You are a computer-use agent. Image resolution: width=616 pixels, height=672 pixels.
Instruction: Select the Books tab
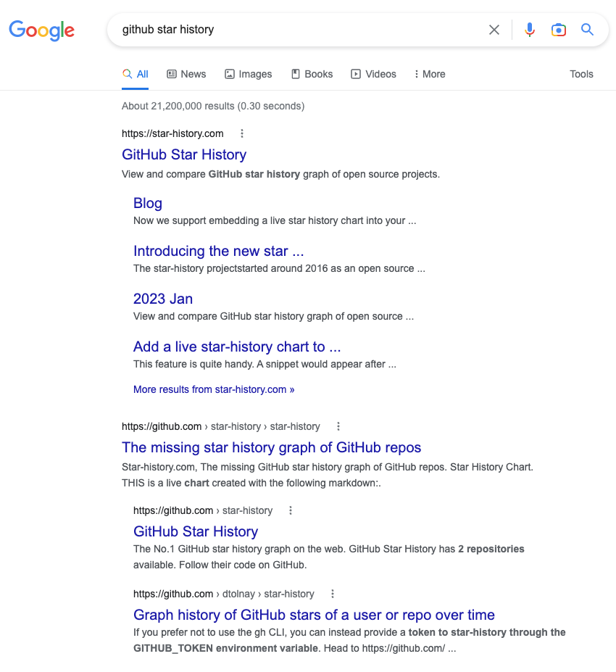[312, 74]
